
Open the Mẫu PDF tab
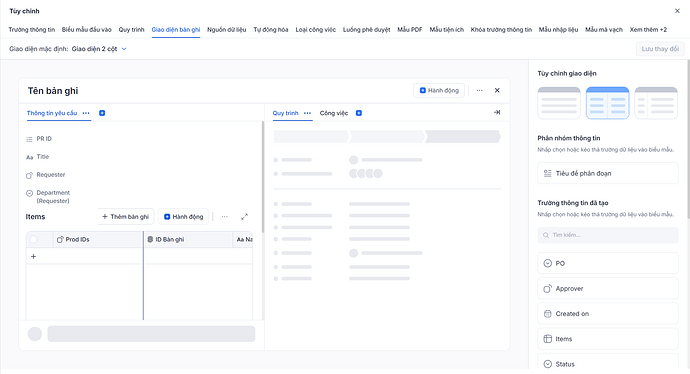pos(410,29)
